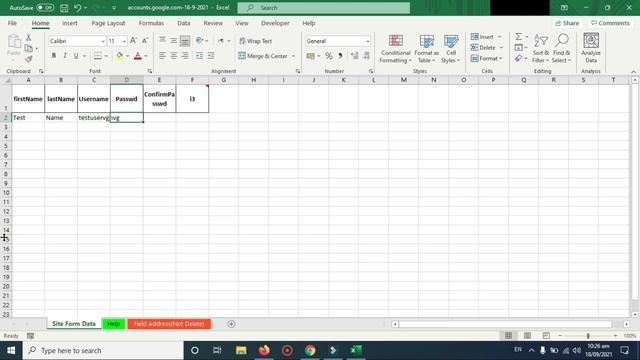
Task: Click the Select All corner triangle
Action: 7,80
